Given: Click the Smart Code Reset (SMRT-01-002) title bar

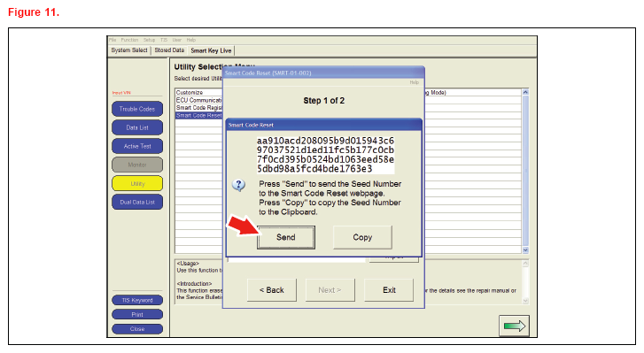Looking at the screenshot, I should [x=323, y=73].
